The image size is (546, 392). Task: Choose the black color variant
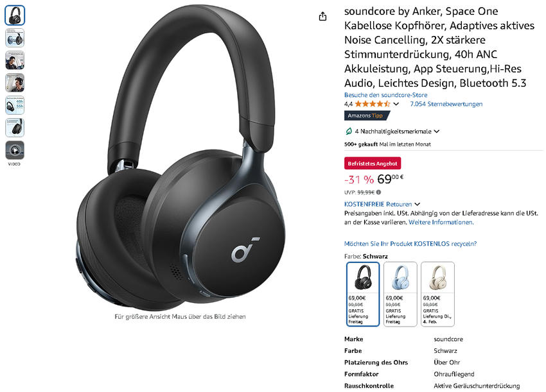click(x=363, y=294)
